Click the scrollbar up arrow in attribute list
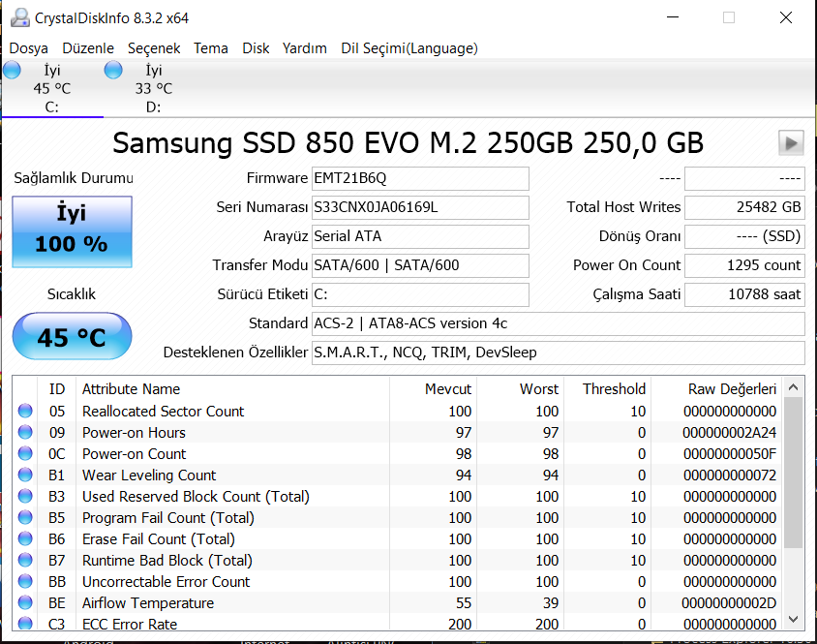This screenshot has width=817, height=644. click(794, 387)
